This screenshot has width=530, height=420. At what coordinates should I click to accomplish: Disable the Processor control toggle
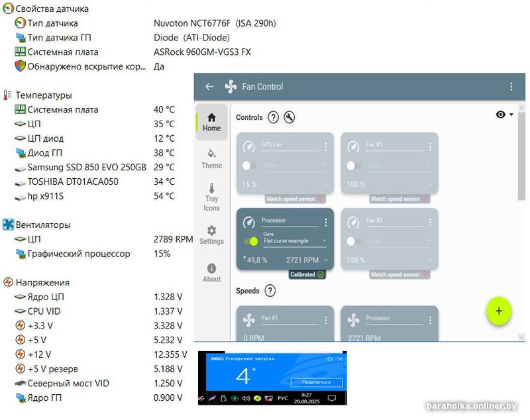tap(251, 241)
